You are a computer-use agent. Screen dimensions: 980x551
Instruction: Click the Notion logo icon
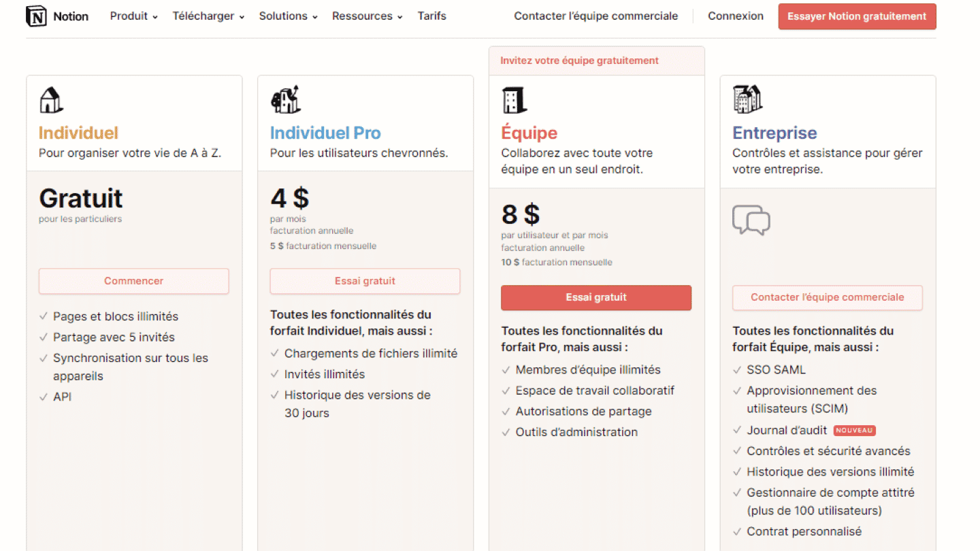36,16
